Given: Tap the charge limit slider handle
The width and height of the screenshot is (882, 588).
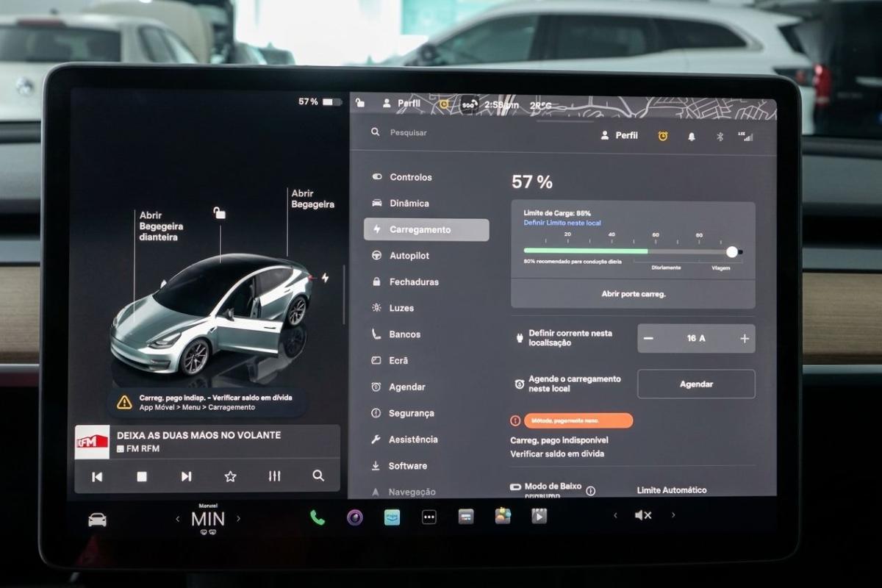Looking at the screenshot, I should (732, 251).
